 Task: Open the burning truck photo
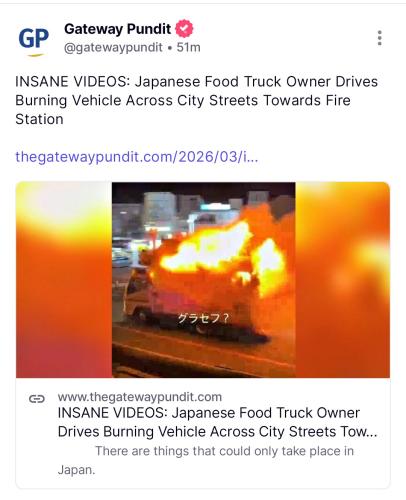[203, 280]
